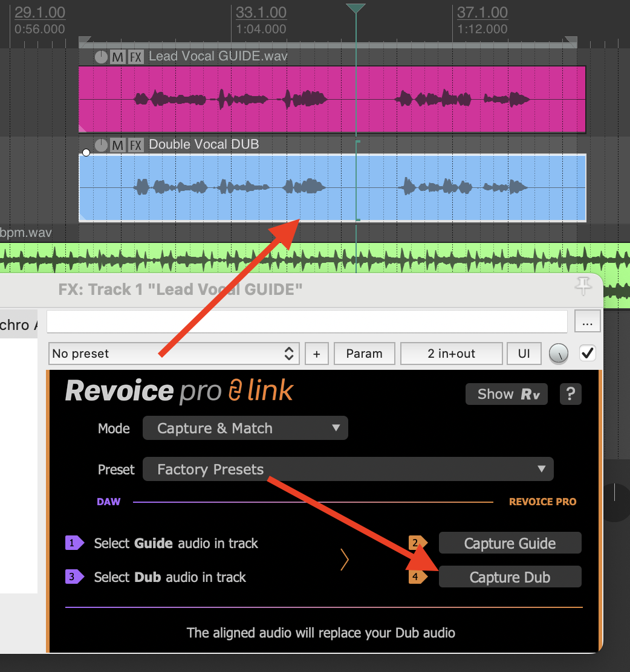The height and width of the screenshot is (672, 630).
Task: Click FX button on Lead Vocal GUIDE item
Action: click(x=136, y=57)
